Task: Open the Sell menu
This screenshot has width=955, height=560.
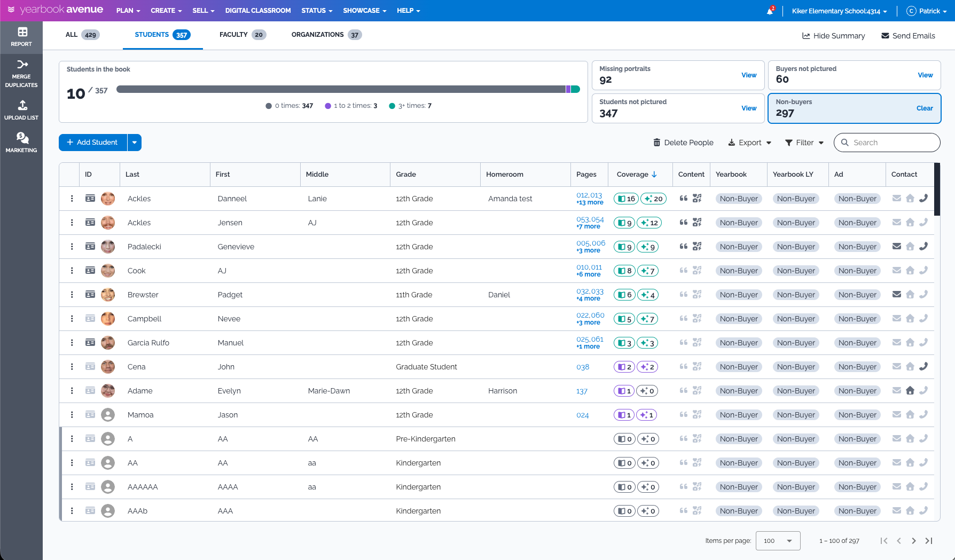Action: (203, 11)
